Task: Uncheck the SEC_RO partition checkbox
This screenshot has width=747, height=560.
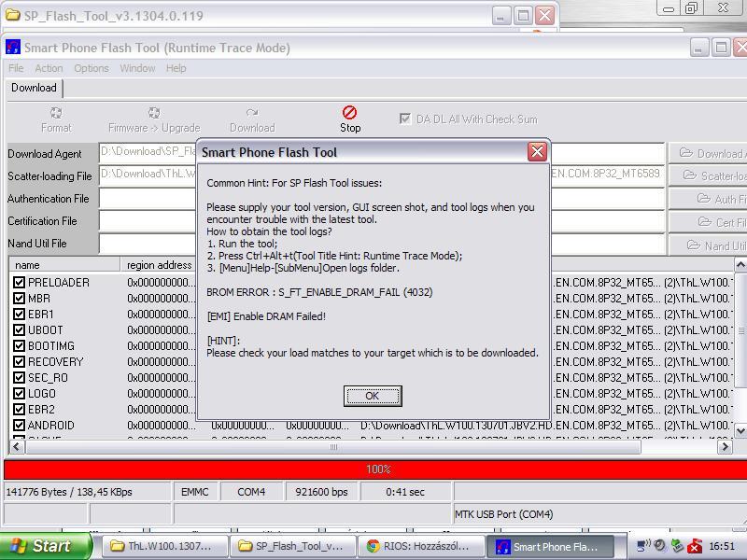Action: click(x=19, y=378)
